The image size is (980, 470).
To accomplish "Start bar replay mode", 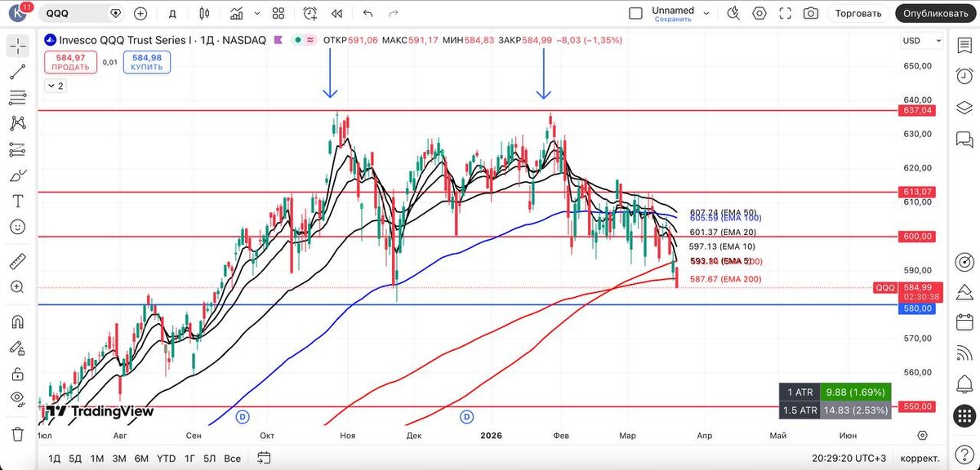I will pyautogui.click(x=336, y=13).
